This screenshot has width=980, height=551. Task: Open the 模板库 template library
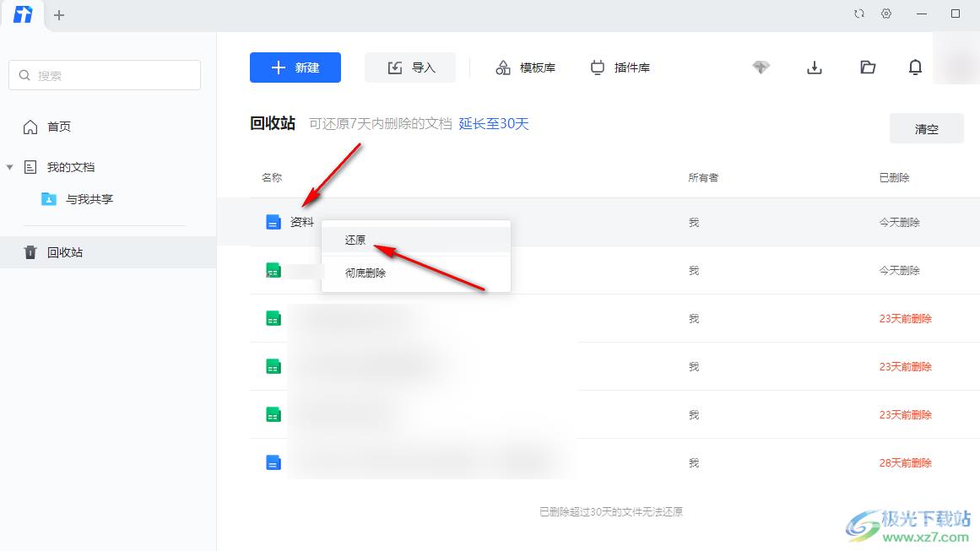[526, 68]
